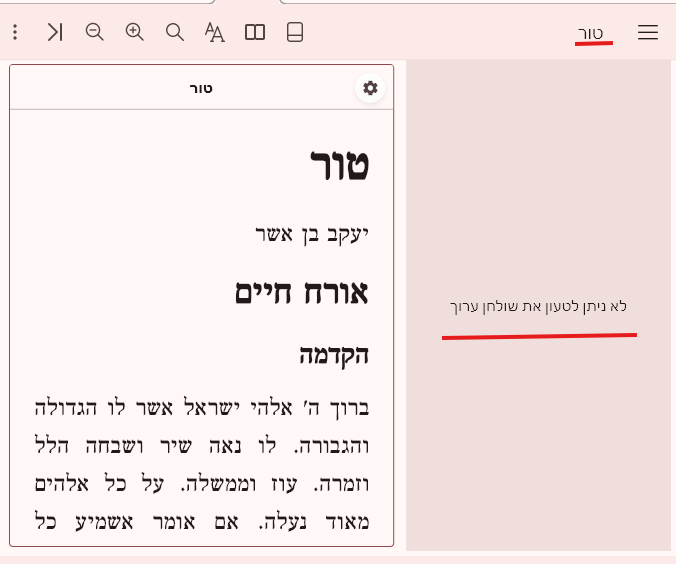Viewport: 676px width, 564px height.
Task: Open the font size AA settings
Action: click(x=214, y=32)
